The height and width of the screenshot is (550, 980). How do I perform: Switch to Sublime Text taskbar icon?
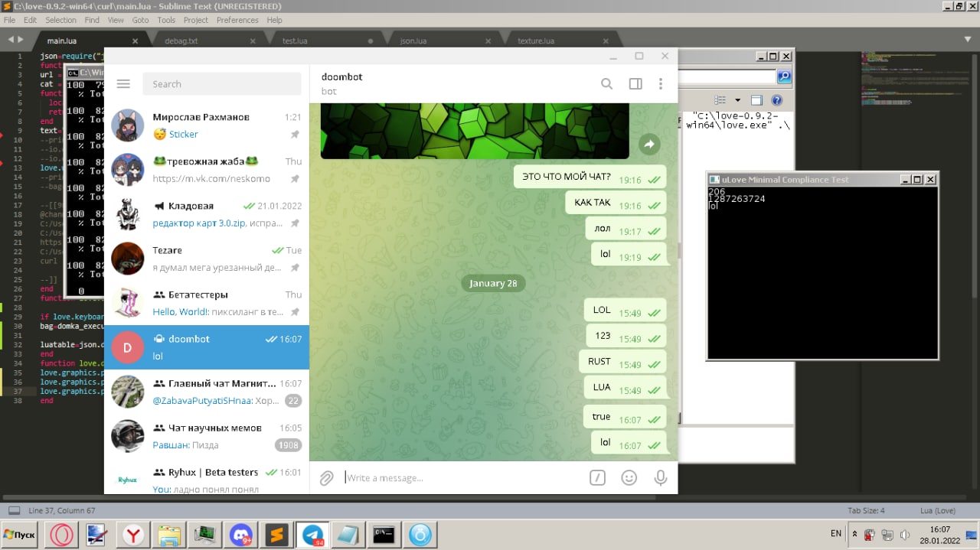(277, 535)
